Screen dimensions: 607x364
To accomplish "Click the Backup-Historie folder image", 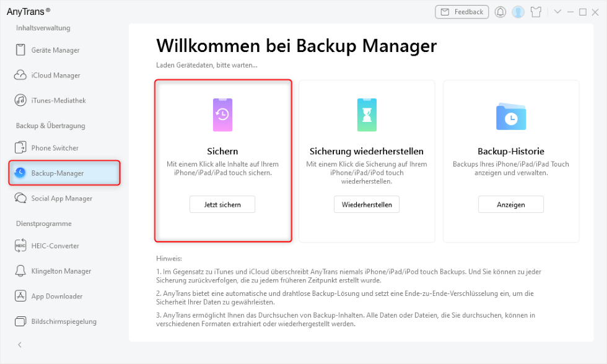I will click(x=511, y=116).
